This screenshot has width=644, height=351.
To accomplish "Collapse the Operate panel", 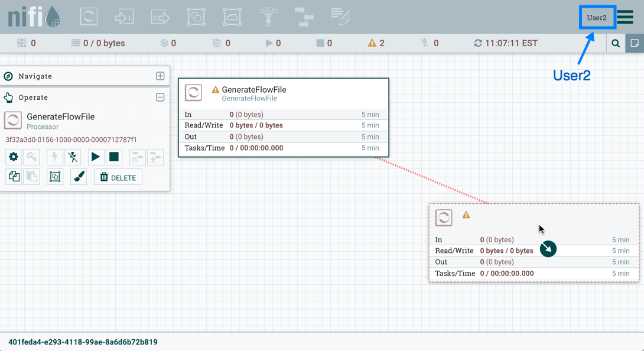I will 160,97.
